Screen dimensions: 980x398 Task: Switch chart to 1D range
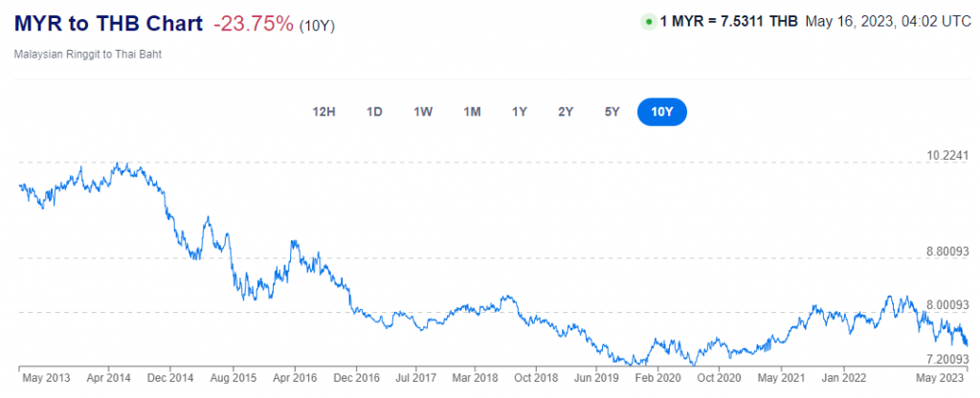[x=374, y=112]
